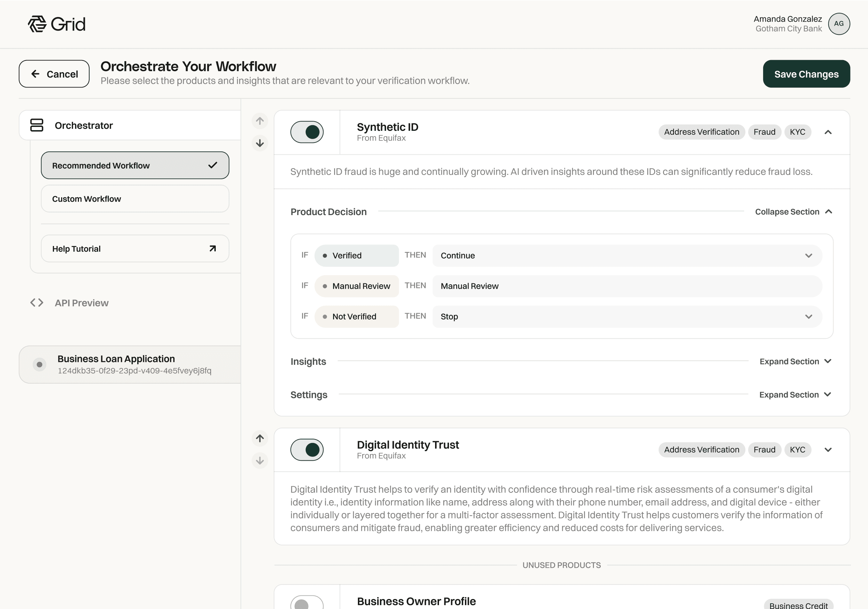868x609 pixels.
Task: Click Synthetic ID move-up arrow
Action: 260,121
